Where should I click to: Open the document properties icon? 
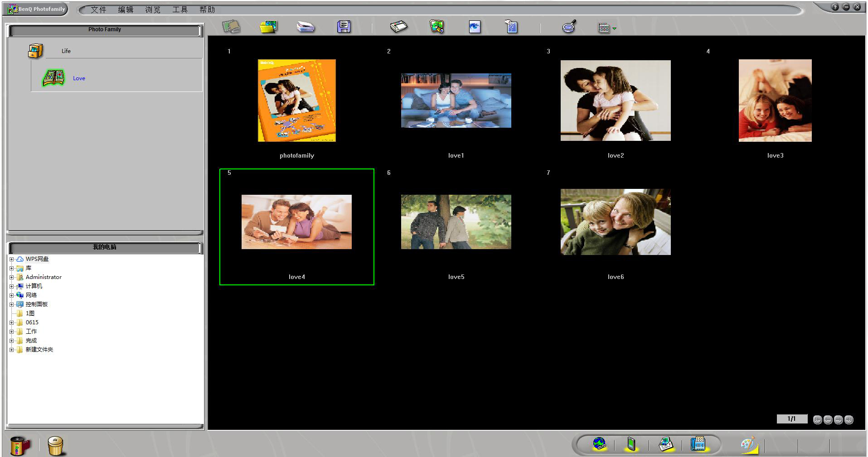511,27
